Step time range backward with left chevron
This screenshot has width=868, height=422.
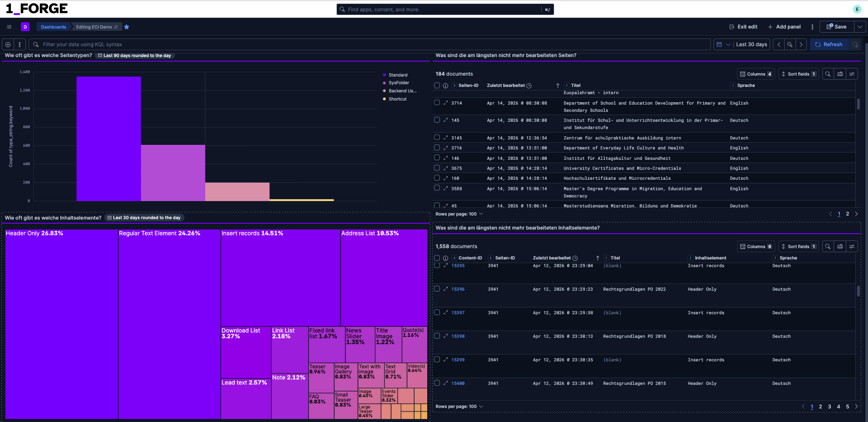(779, 44)
